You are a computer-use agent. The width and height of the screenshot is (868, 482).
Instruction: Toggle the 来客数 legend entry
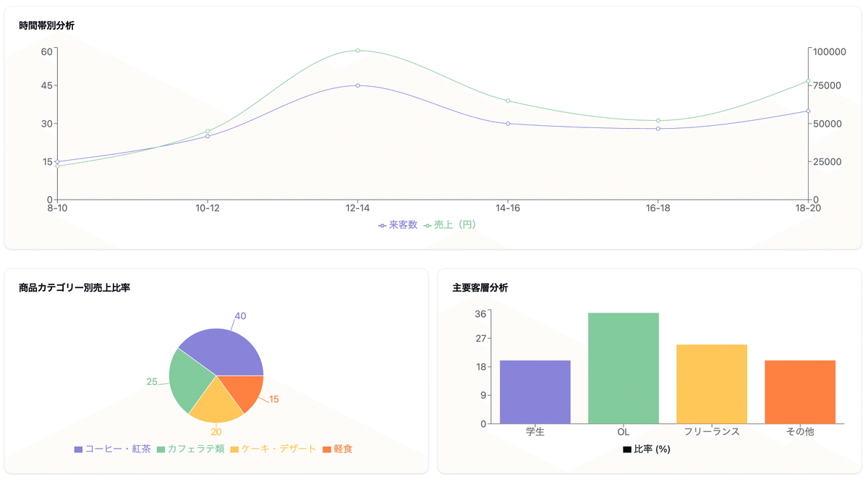pyautogui.click(x=398, y=225)
